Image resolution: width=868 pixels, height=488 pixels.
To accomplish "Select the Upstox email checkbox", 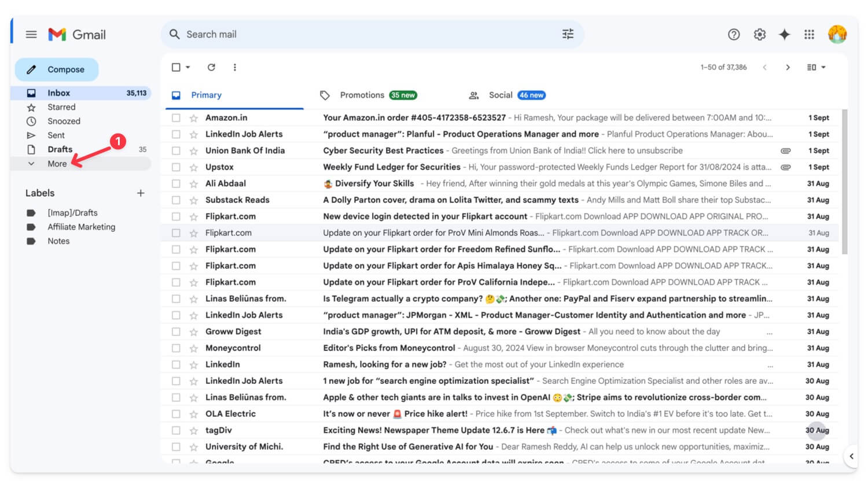I will (176, 167).
